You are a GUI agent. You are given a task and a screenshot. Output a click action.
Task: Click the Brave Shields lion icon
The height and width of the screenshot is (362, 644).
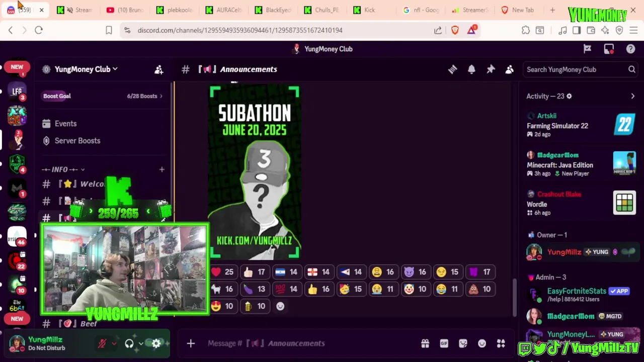pos(455,30)
